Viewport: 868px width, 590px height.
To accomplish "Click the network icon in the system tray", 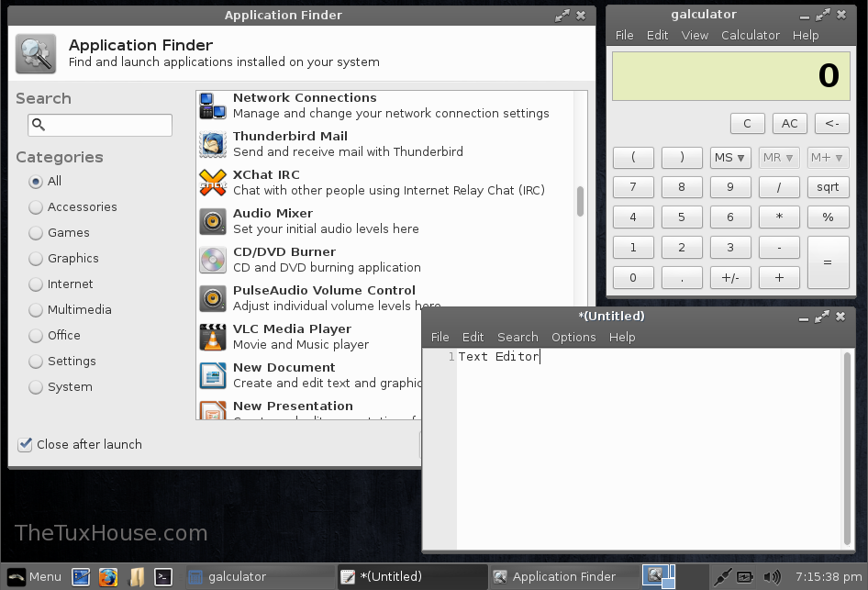I will 722,577.
